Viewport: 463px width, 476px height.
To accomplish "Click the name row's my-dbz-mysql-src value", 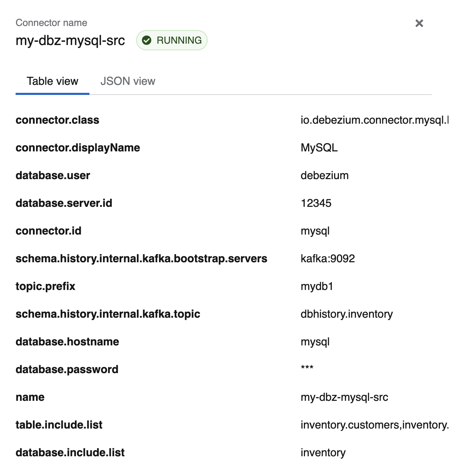I will (x=344, y=397).
